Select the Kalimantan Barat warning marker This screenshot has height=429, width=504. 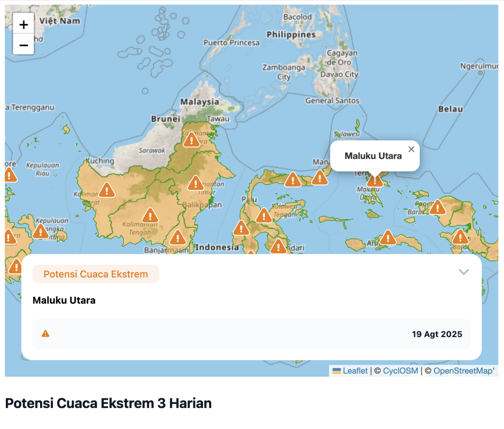[107, 190]
